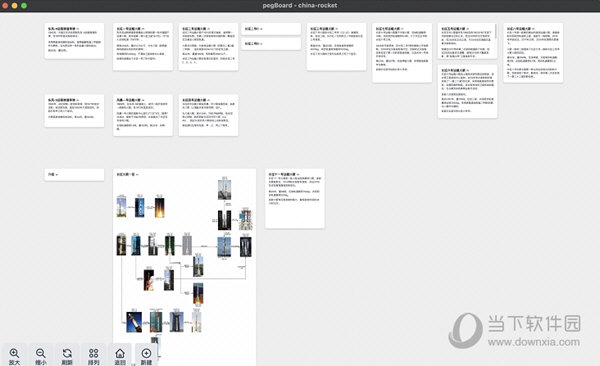Click the 长征火箭一览 chart title

[126, 175]
